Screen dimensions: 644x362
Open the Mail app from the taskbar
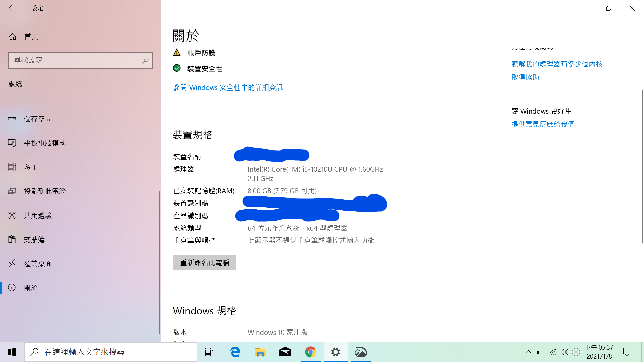[285, 352]
